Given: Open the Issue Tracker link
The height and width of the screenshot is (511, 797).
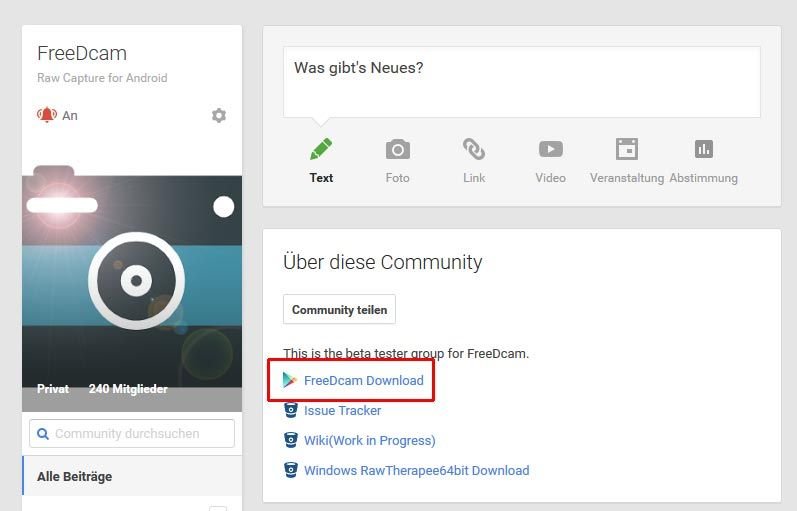Looking at the screenshot, I should coord(343,410).
